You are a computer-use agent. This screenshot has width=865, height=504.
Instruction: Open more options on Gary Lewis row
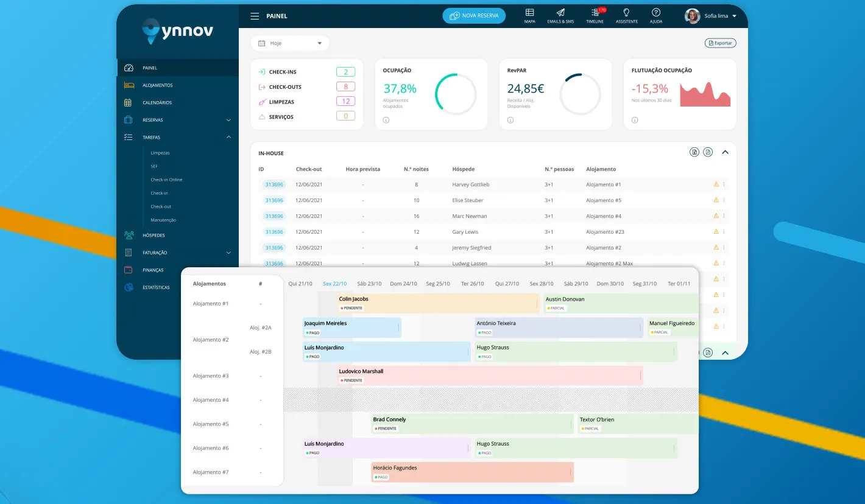[724, 232]
